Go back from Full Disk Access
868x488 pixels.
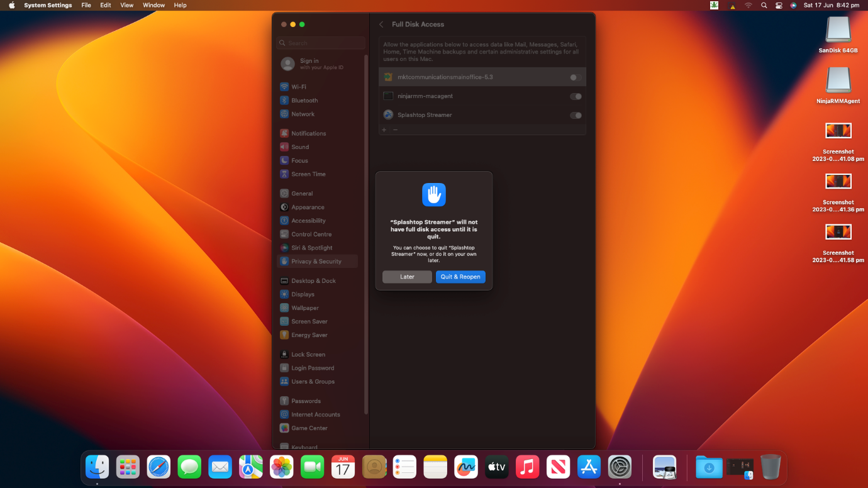click(x=381, y=25)
